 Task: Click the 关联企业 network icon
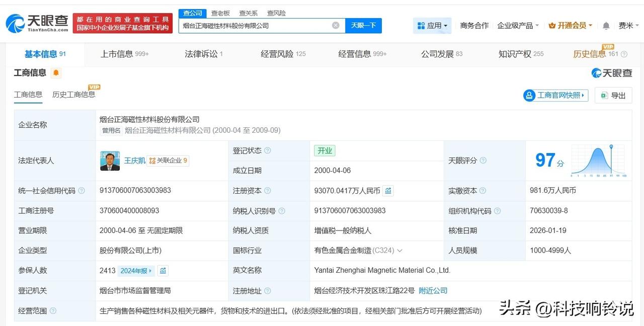152,160
